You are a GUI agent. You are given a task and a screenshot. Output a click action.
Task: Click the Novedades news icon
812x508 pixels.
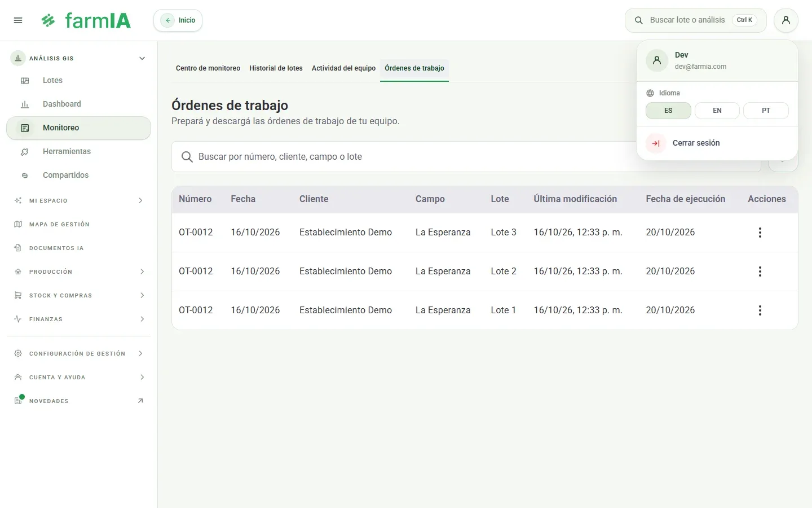[x=18, y=401]
